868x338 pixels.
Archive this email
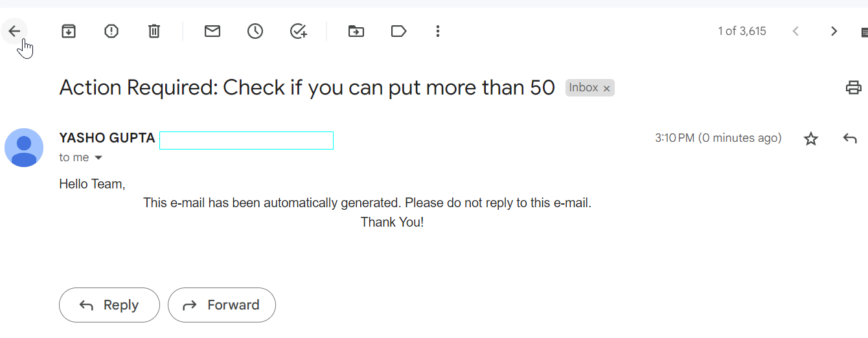(x=69, y=31)
